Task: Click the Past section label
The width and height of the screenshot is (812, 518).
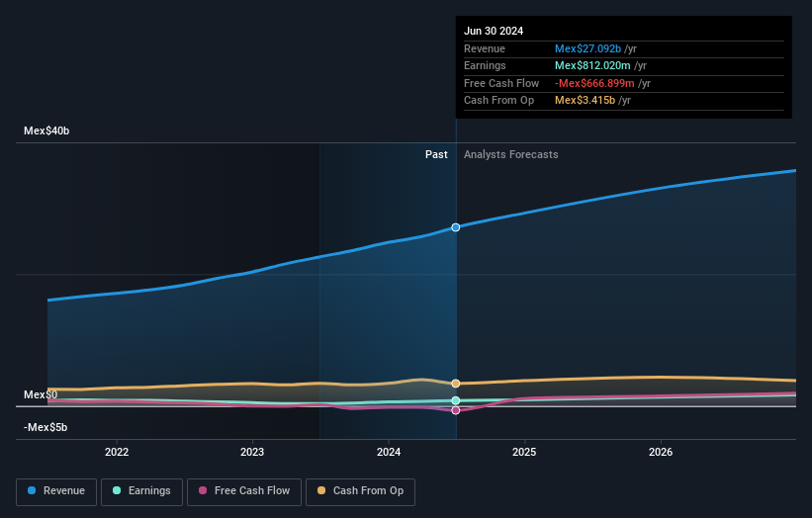Action: point(436,155)
